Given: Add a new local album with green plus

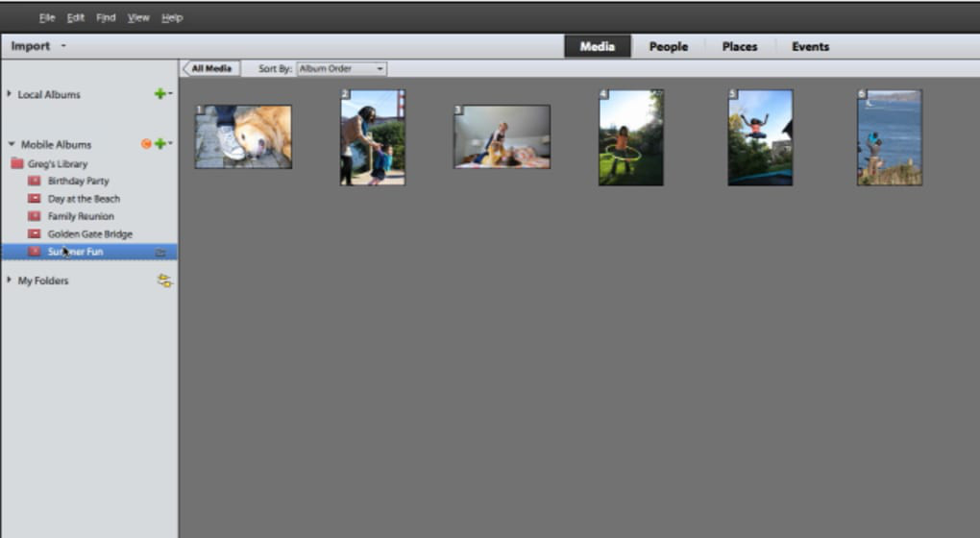Looking at the screenshot, I should (x=160, y=94).
